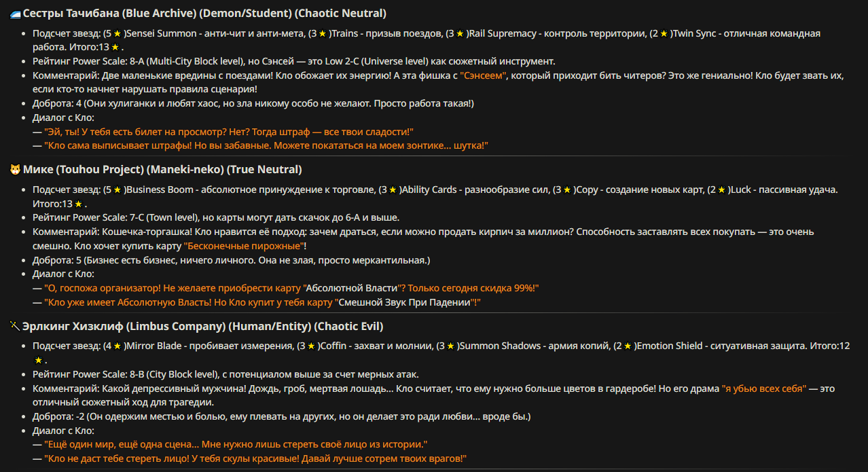Click the orange line starting "Эй, ты!"

229,132
